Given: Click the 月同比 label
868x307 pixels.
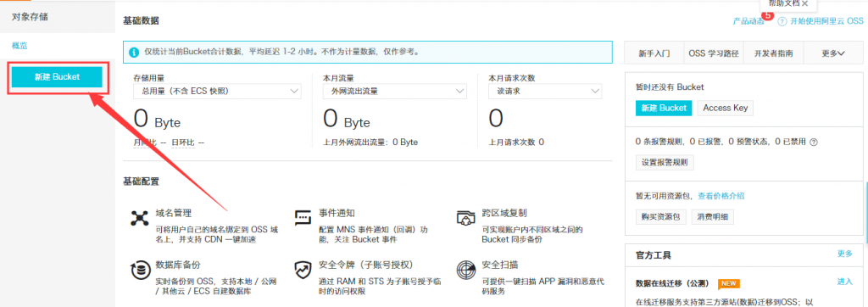Looking at the screenshot, I should tap(145, 142).
